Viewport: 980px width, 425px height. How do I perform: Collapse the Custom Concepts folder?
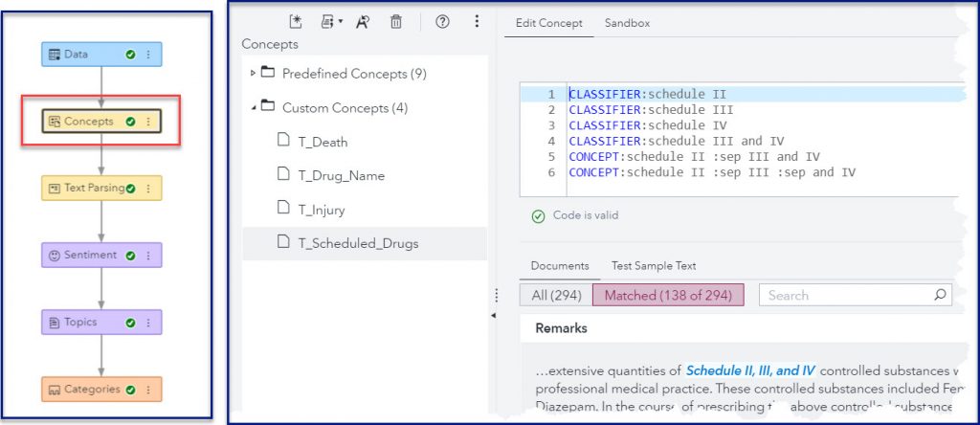tap(253, 108)
